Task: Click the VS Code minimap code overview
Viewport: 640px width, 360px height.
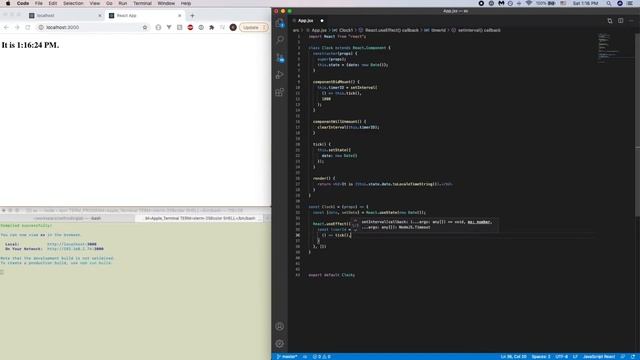Action: coord(616,48)
